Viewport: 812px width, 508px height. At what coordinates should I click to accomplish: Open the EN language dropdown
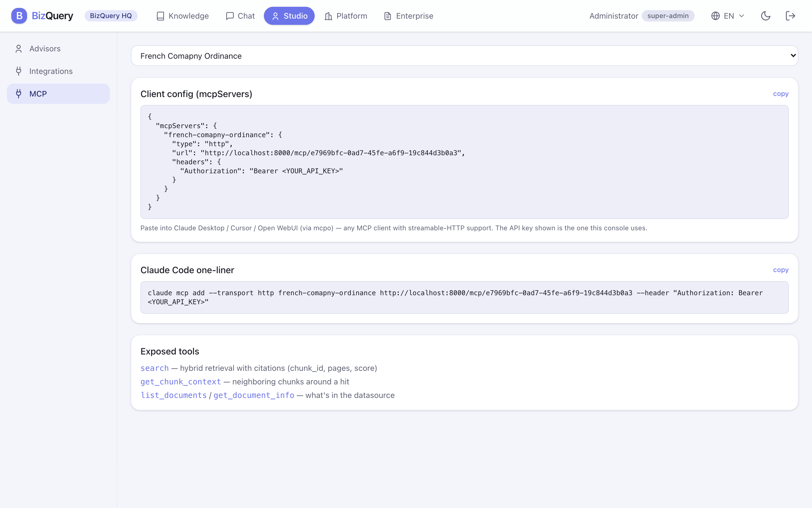tap(728, 16)
